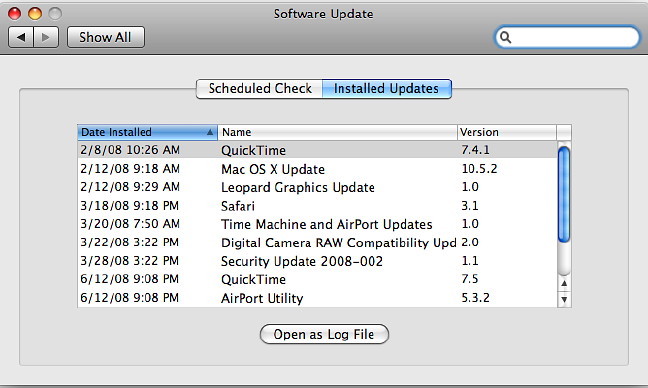Open as Log File
Viewport: 648px width, 388px height.
pos(324,334)
